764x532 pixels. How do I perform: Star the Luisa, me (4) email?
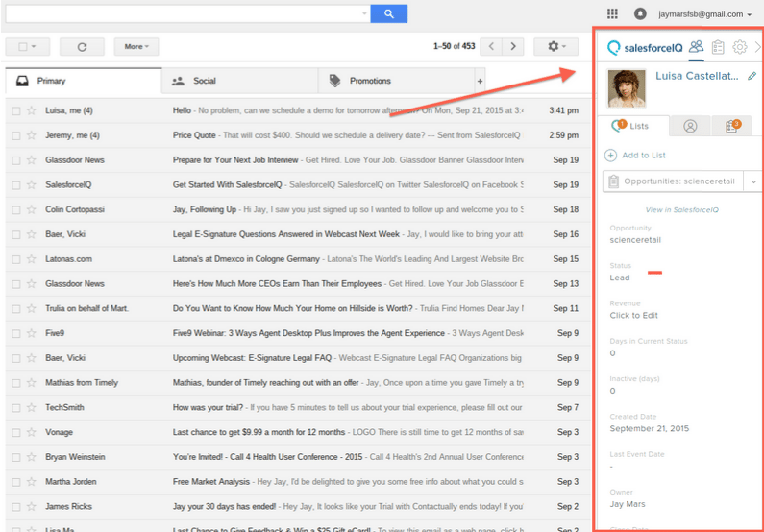32,110
